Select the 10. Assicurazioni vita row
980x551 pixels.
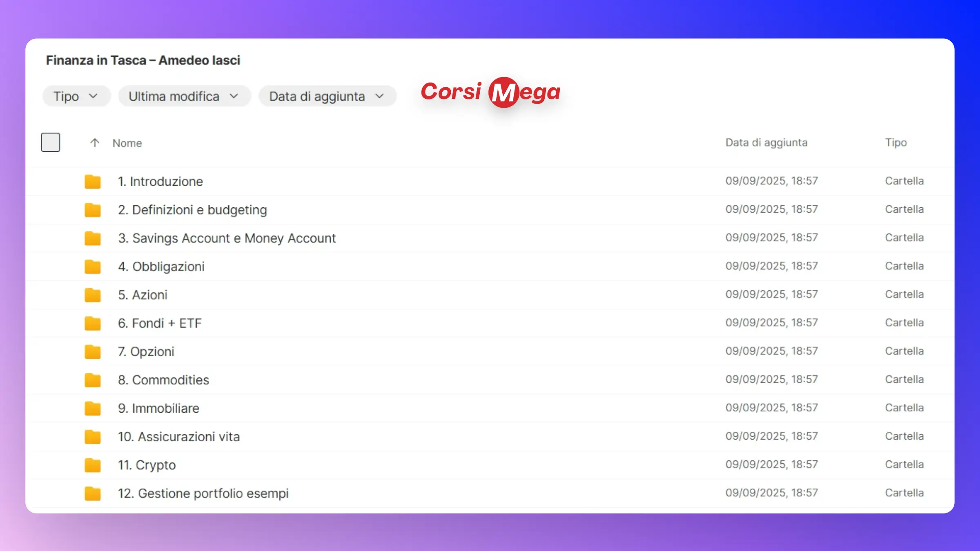pyautogui.click(x=178, y=437)
